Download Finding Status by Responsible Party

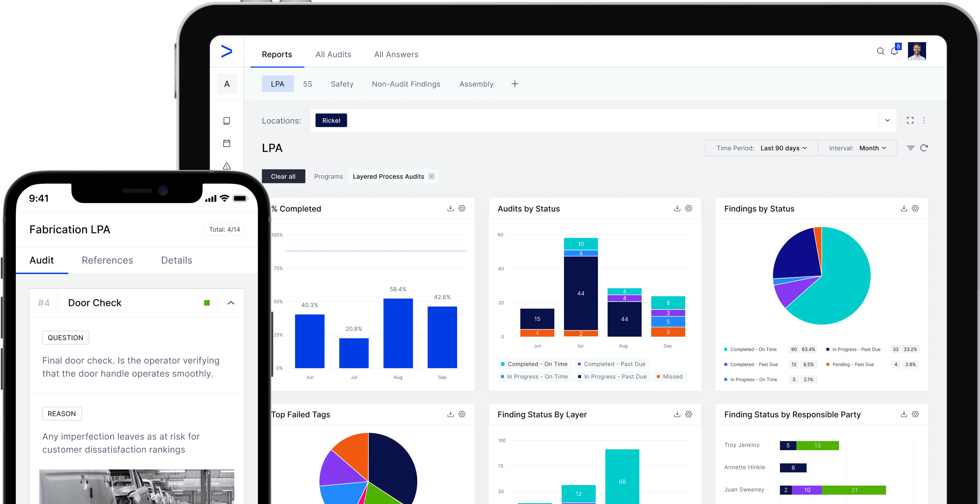[x=904, y=414]
